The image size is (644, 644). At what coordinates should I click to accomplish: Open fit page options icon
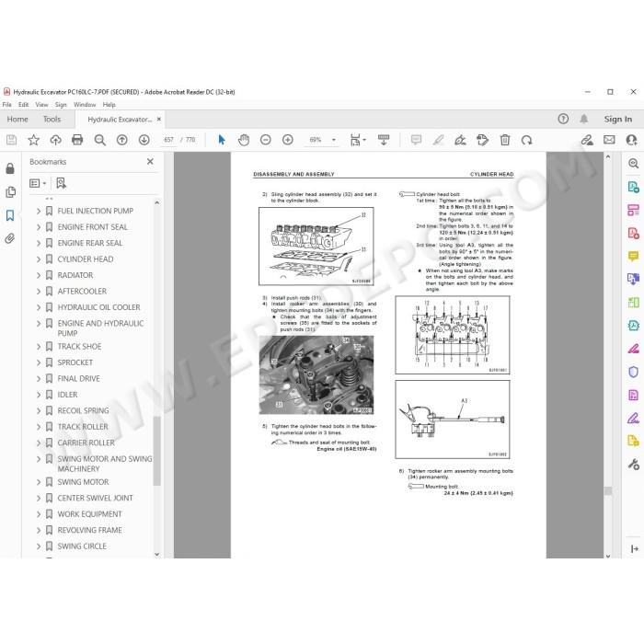coord(356,140)
